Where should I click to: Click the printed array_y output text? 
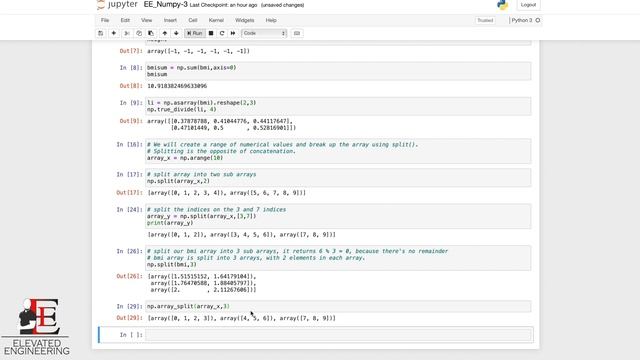[242, 235]
